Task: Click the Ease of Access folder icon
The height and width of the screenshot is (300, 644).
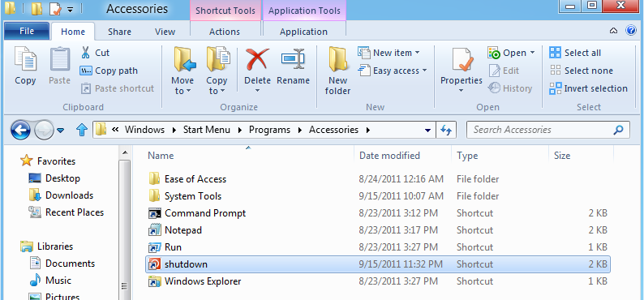Action: pyautogui.click(x=154, y=179)
